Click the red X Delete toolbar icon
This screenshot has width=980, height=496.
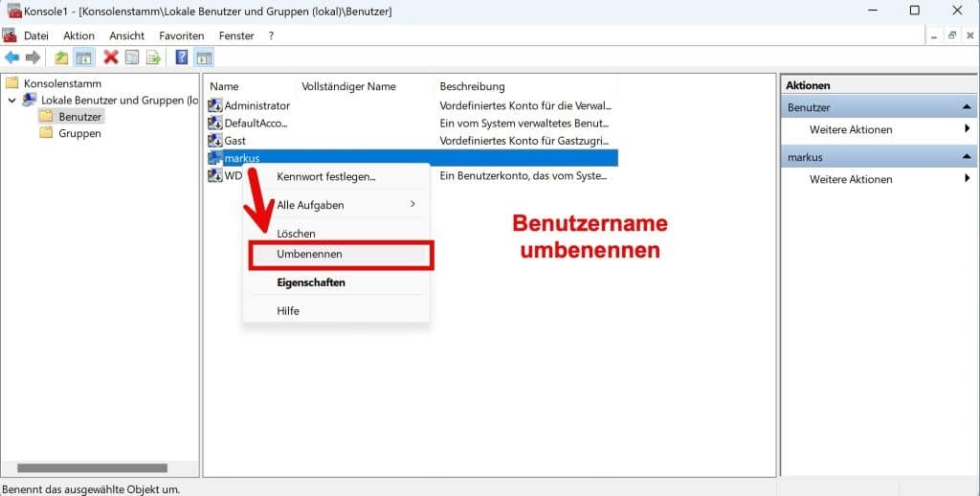pos(111,57)
